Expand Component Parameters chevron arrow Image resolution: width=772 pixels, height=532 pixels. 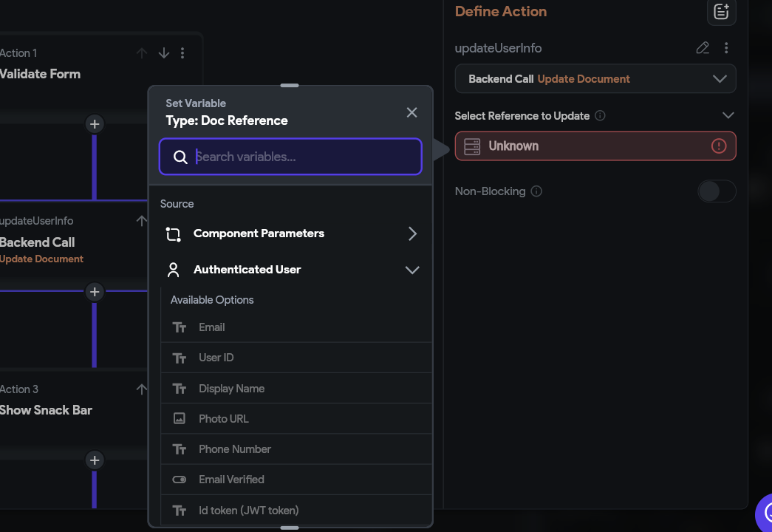coord(412,233)
